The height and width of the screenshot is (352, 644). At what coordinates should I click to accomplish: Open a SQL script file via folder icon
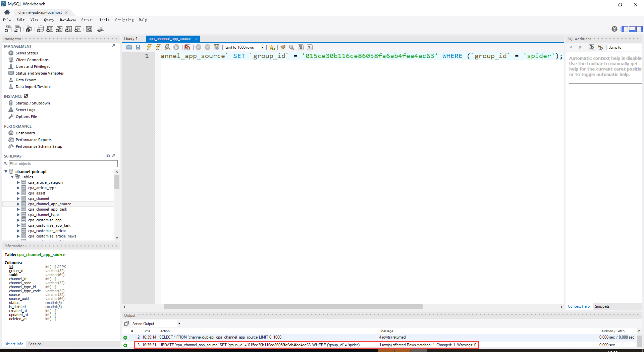[129, 47]
